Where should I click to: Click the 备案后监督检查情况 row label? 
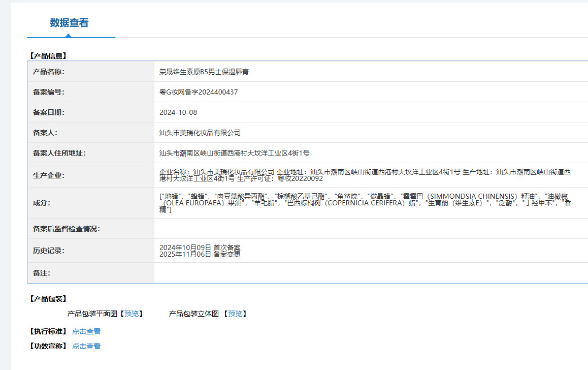pos(67,229)
